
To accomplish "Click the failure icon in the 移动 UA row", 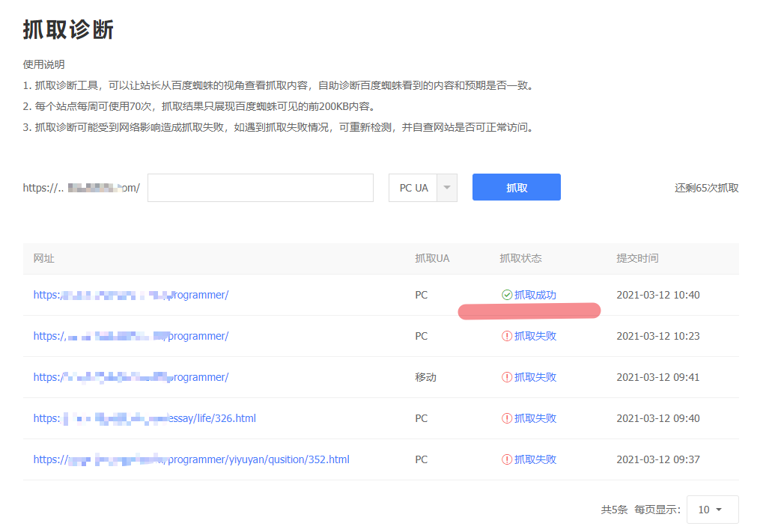I will pos(507,377).
